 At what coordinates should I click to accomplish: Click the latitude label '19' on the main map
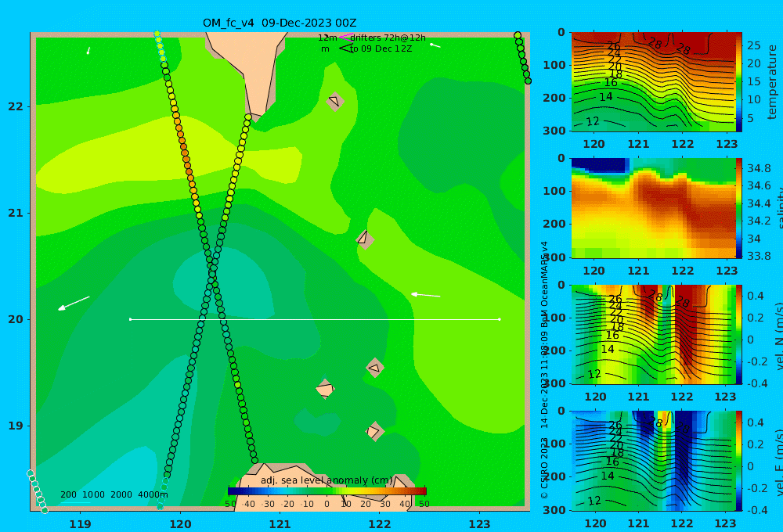tap(16, 426)
